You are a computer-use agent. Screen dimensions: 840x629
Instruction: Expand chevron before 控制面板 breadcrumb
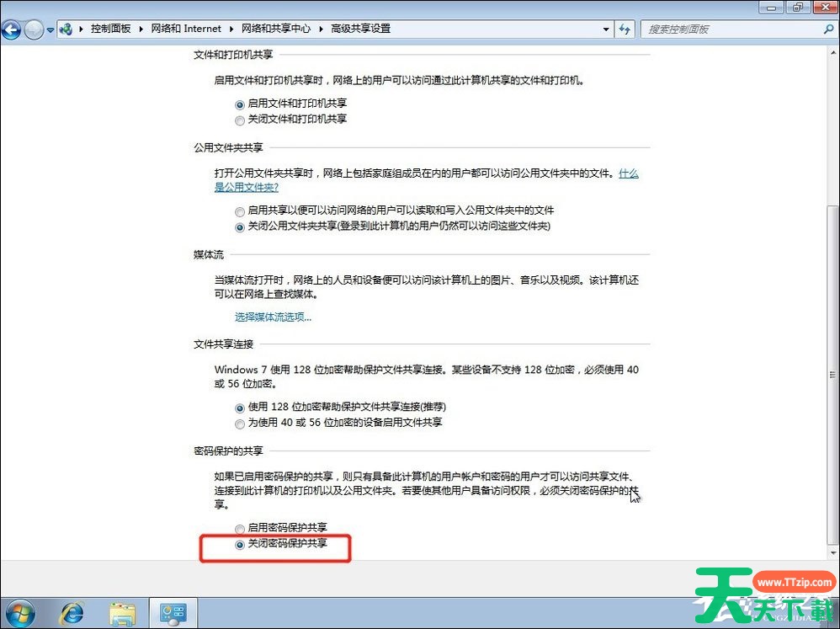click(x=81, y=29)
